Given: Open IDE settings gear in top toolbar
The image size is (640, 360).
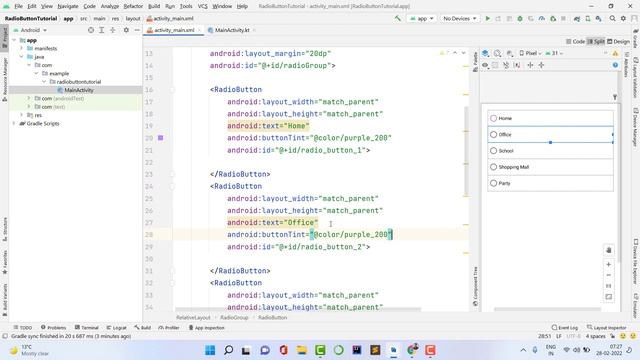Looking at the screenshot, I should point(623,18).
